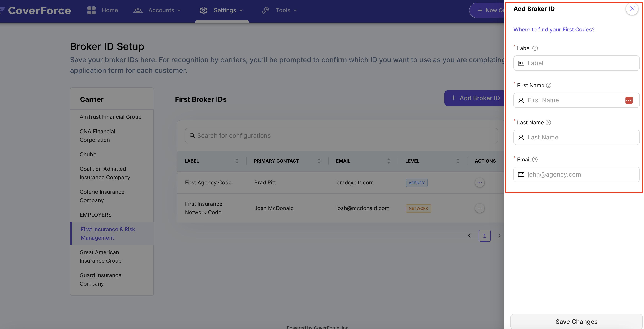
Task: Focus the First Name input field
Action: click(576, 100)
